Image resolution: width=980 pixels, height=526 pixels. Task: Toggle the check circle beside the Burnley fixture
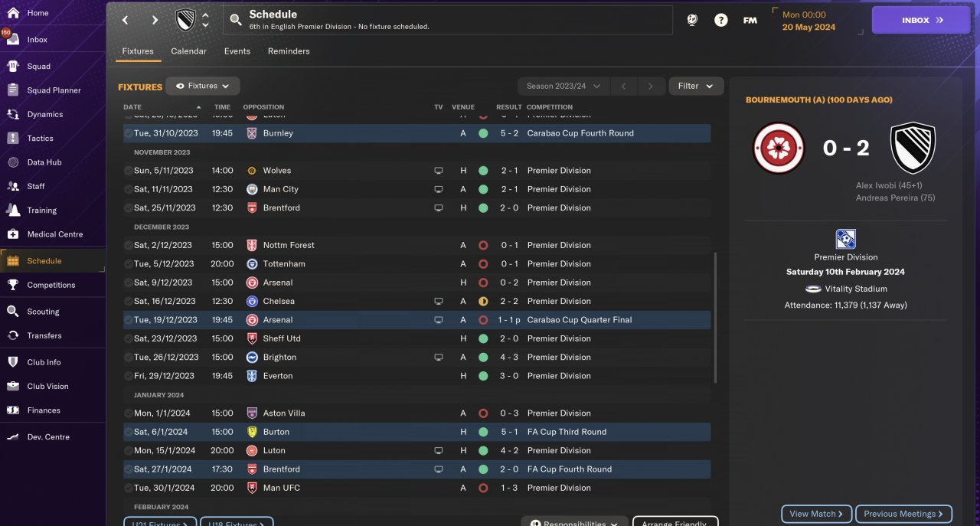point(128,133)
